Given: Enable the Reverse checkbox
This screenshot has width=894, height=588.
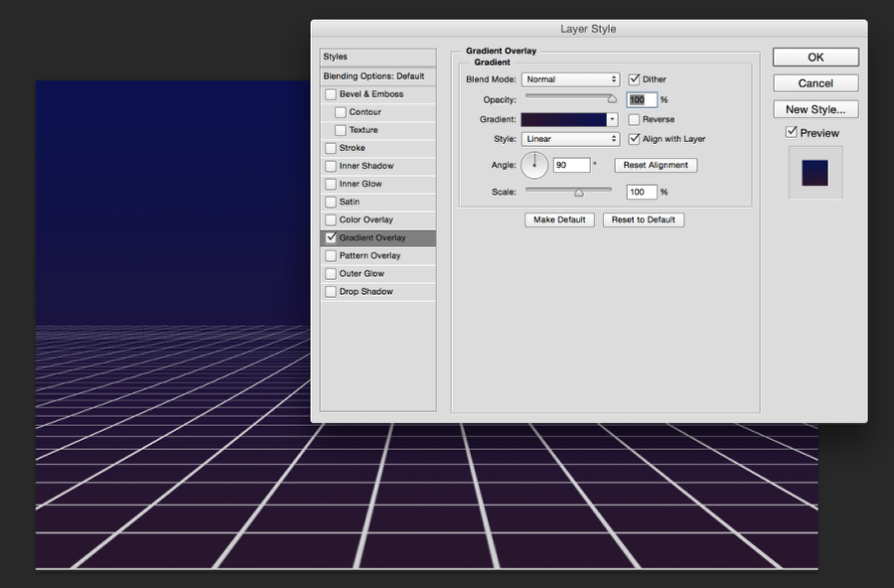Looking at the screenshot, I should (x=634, y=120).
